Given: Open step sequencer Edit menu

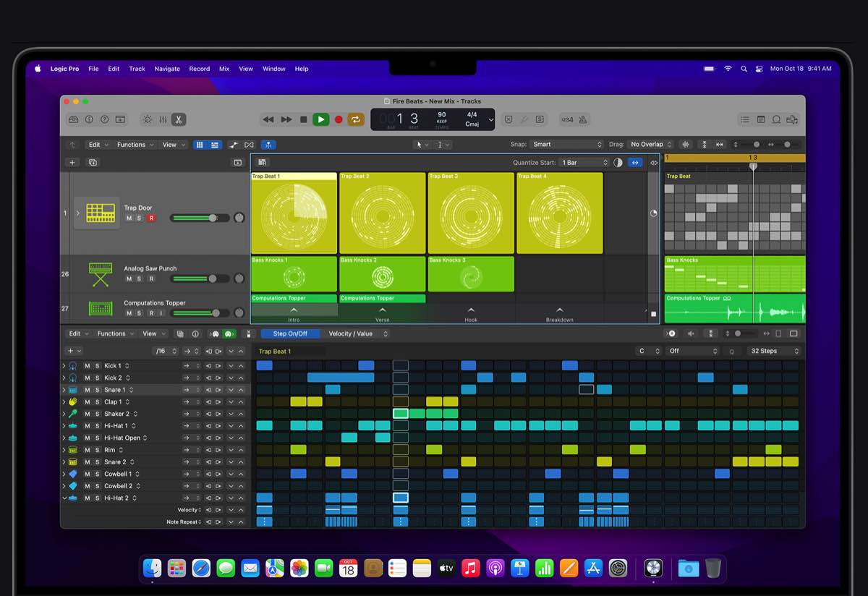Looking at the screenshot, I should click(78, 333).
